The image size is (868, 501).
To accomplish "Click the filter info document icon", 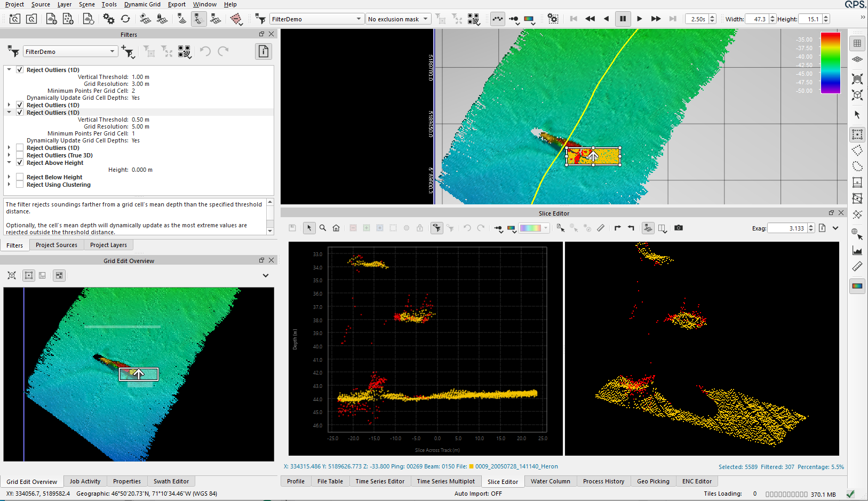I will point(264,52).
